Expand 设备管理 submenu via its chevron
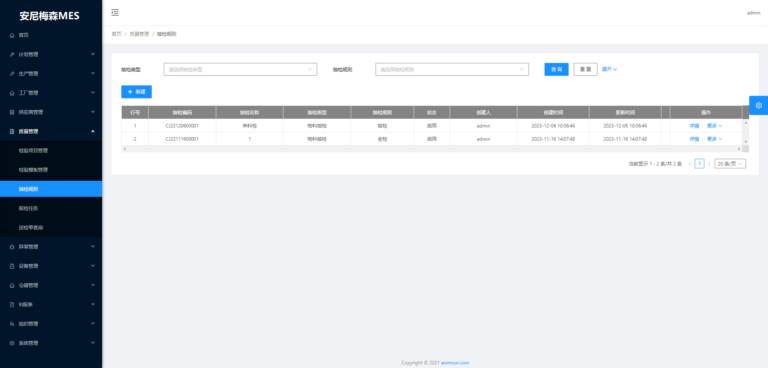Viewport: 768px width, 368px height. pos(93,266)
